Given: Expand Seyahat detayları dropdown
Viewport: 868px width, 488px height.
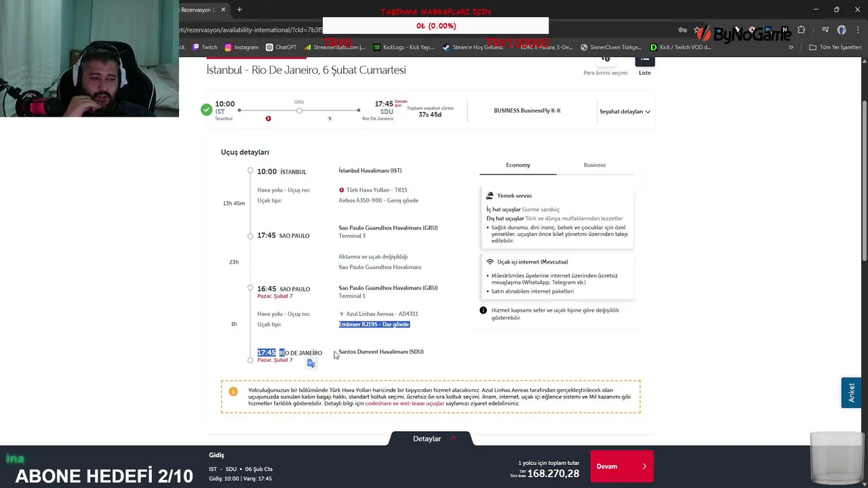Looking at the screenshot, I should 625,111.
